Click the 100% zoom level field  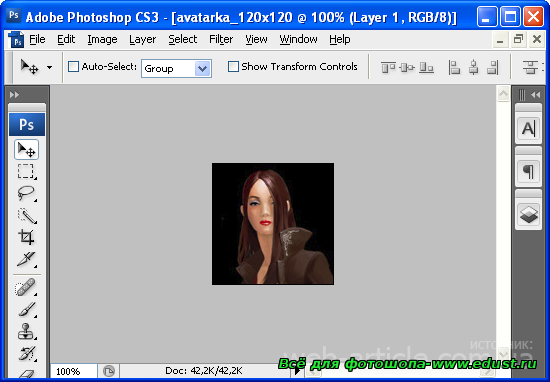tap(74, 371)
